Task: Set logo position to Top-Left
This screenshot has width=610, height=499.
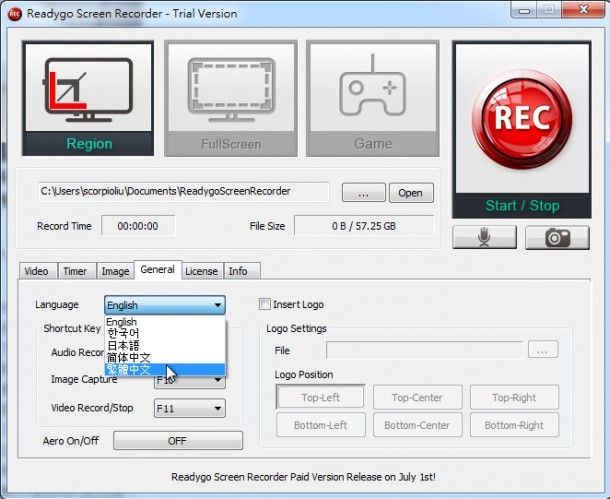Action: [x=320, y=397]
